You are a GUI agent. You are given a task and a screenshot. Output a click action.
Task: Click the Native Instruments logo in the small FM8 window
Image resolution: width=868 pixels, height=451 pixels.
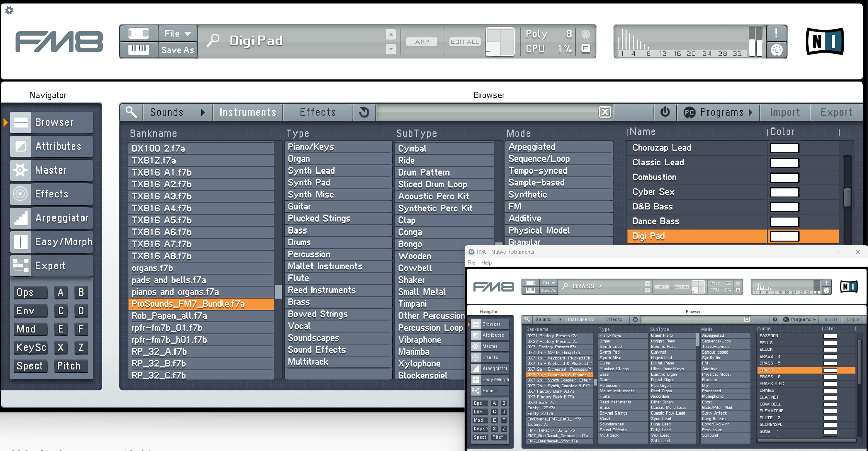[849, 286]
